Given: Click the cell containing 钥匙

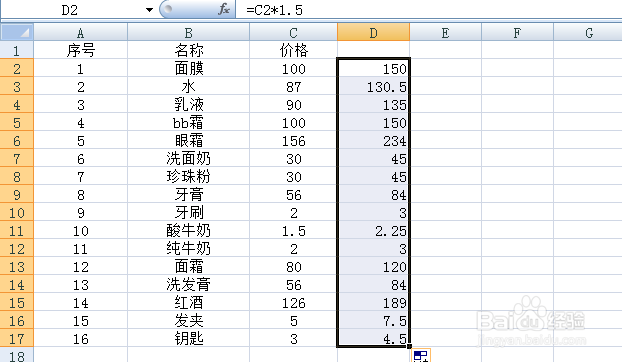Looking at the screenshot, I should click(188, 339).
